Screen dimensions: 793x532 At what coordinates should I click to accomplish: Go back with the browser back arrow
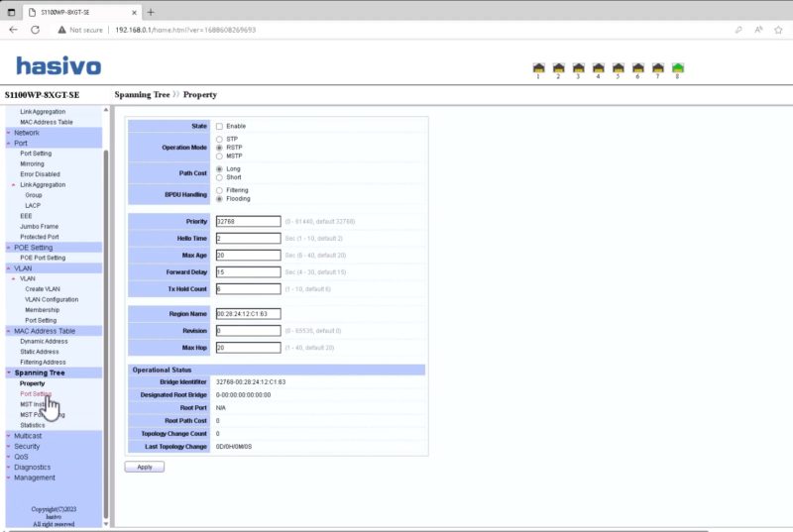(x=13, y=30)
